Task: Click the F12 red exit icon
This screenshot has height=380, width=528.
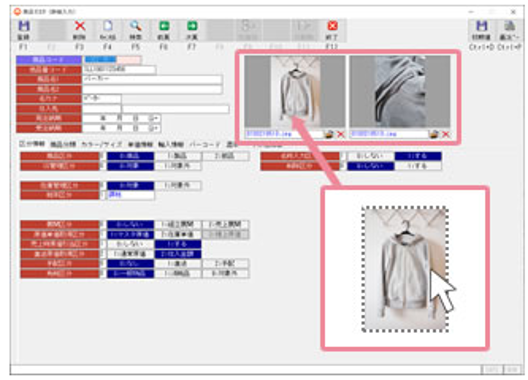Action: click(x=332, y=26)
